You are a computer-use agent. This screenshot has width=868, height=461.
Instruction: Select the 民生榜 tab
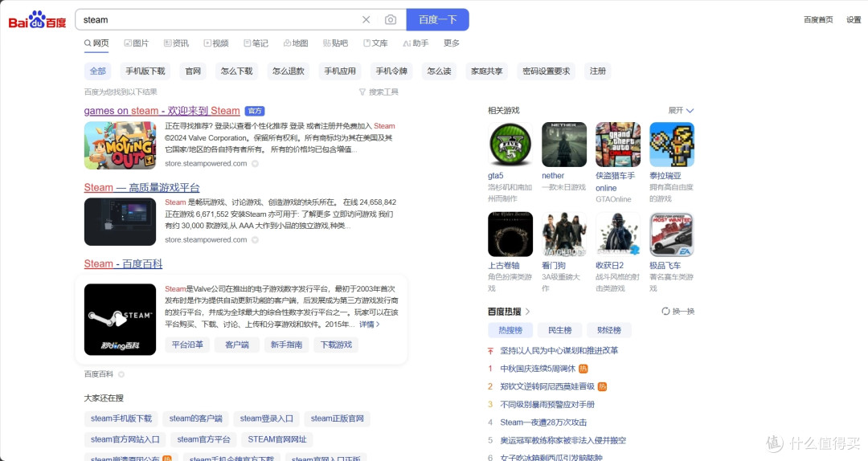[559, 330]
